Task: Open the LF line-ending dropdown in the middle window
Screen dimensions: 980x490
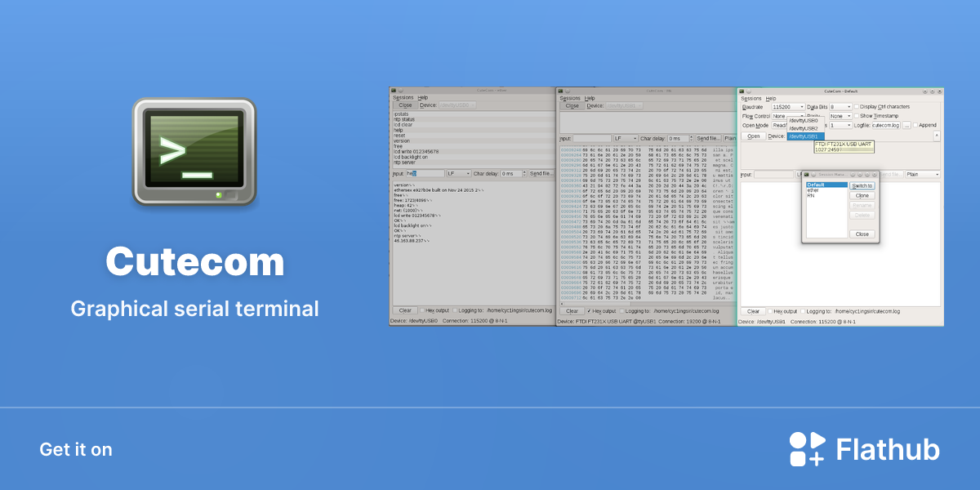Action: coord(625,139)
